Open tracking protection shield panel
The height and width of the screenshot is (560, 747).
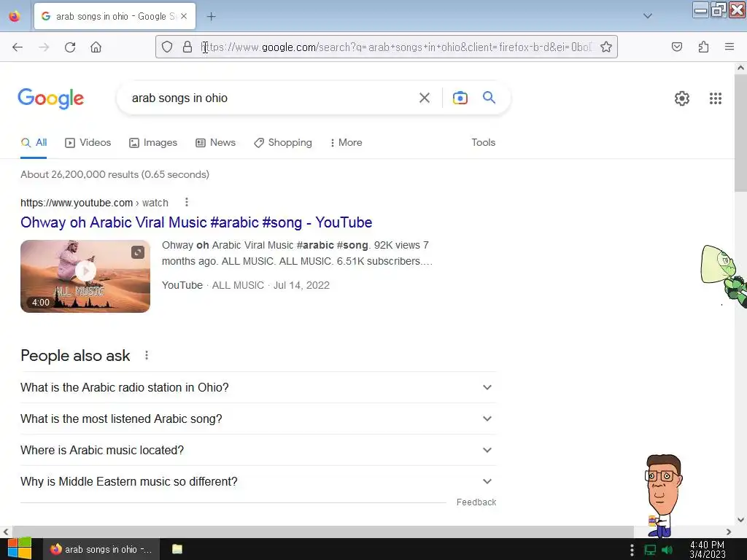point(167,47)
